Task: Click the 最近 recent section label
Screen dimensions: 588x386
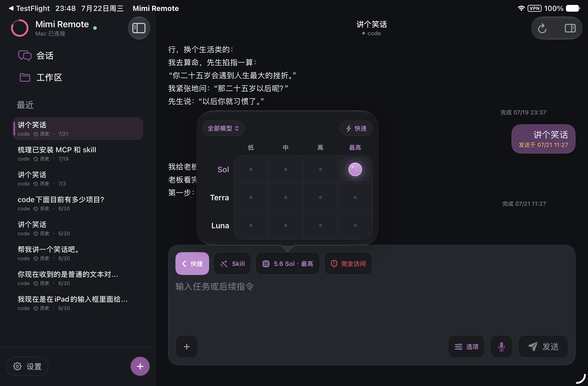Action: point(25,105)
